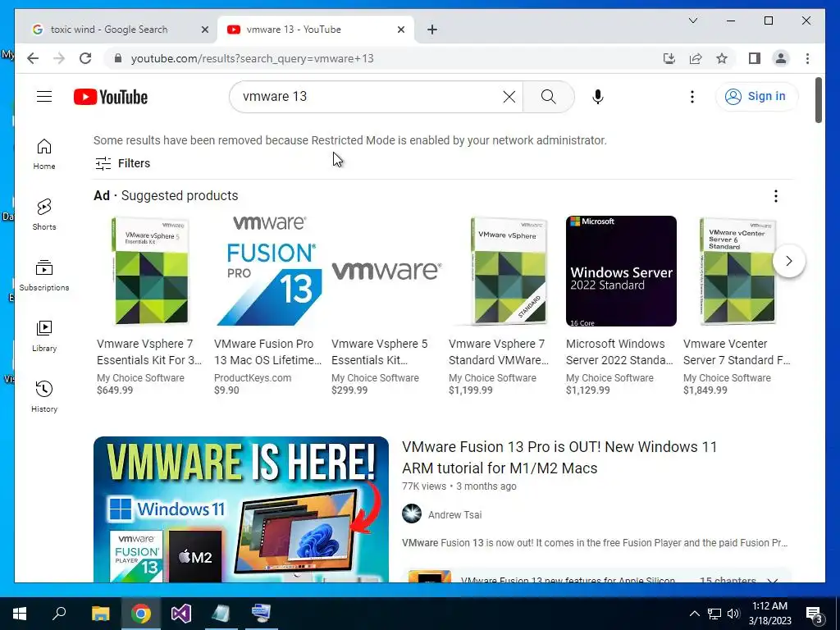Click the magnifier search button
This screenshot has height=630, width=840.
click(548, 97)
